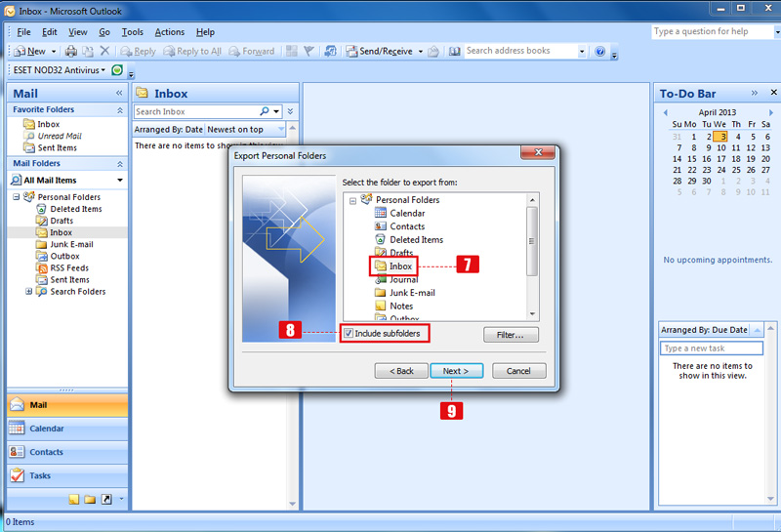Switch to the Tasks navigation button
This screenshot has width=781, height=532.
pos(67,475)
